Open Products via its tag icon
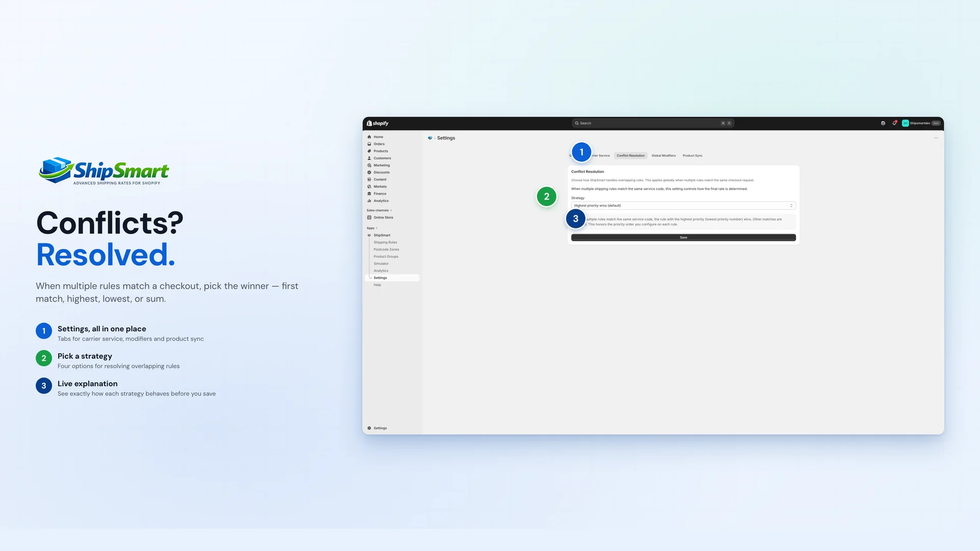The height and width of the screenshot is (551, 980). coord(369,151)
